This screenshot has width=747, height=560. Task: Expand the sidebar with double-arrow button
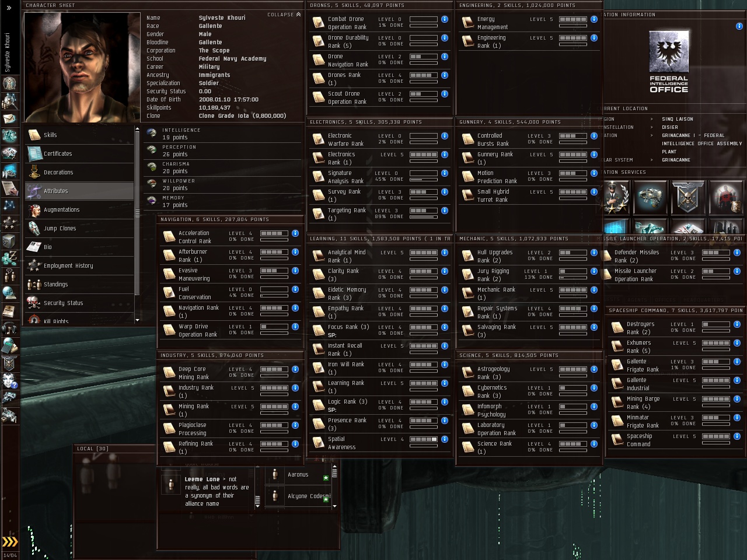tap(9, 8)
